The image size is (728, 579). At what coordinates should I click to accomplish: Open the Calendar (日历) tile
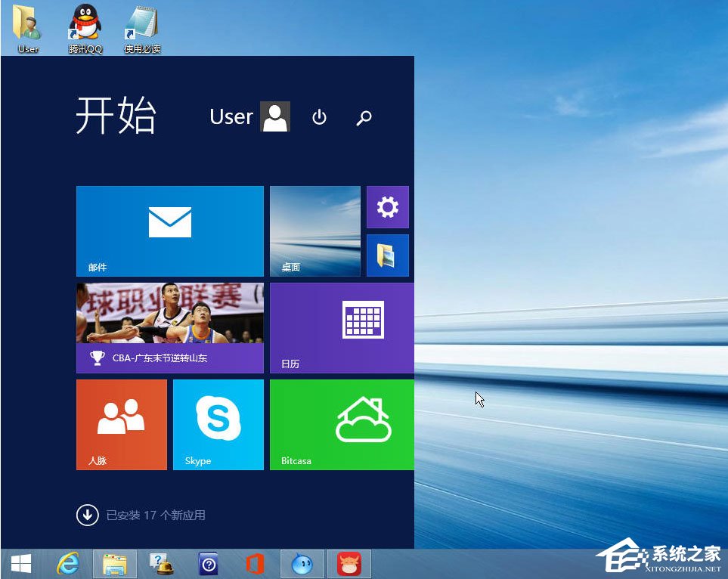coord(341,327)
